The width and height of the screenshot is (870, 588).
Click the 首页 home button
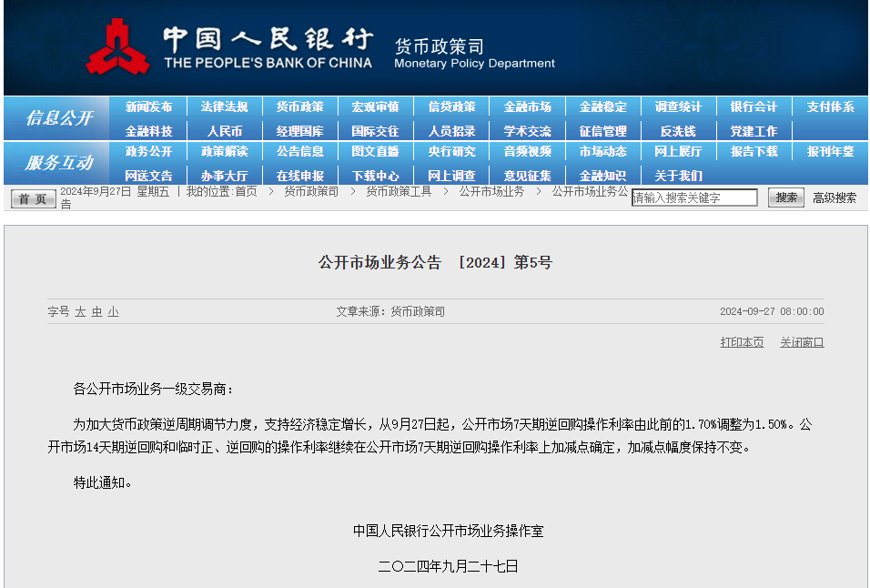pyautogui.click(x=34, y=199)
